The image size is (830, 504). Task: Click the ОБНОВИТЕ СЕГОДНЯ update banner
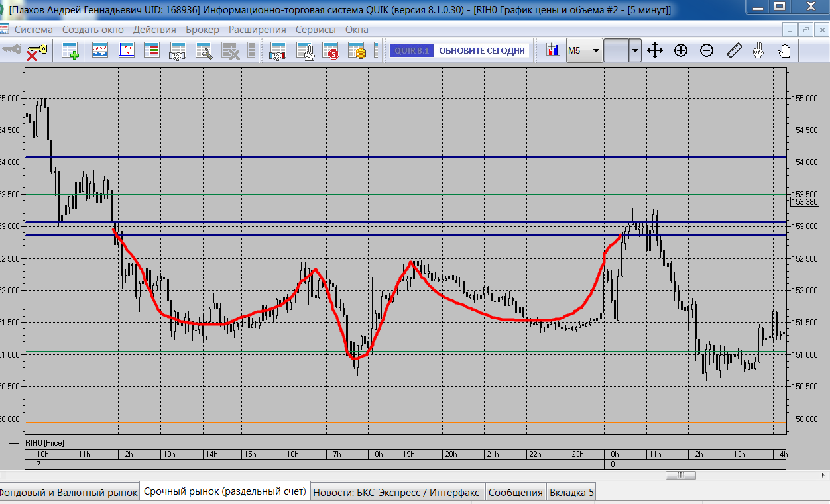pos(481,50)
